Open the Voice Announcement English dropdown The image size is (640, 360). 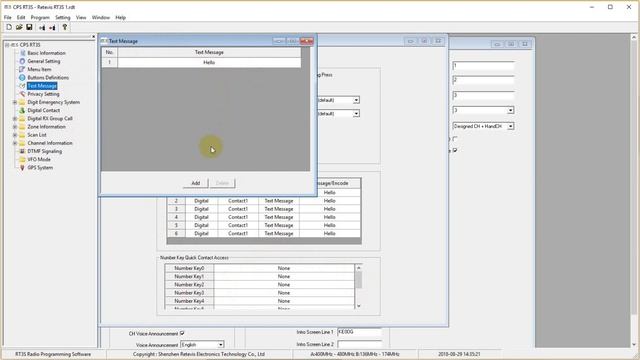click(220, 344)
